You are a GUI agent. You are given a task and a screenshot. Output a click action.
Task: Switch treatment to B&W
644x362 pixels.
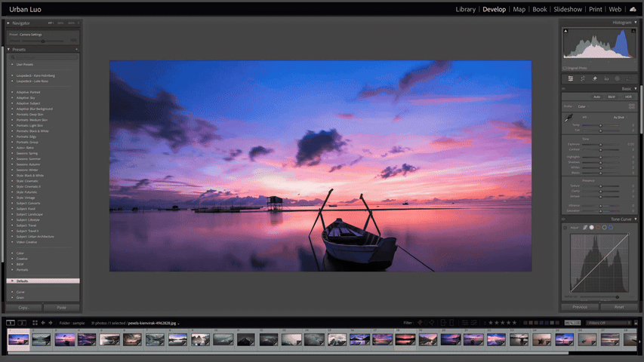(x=612, y=97)
